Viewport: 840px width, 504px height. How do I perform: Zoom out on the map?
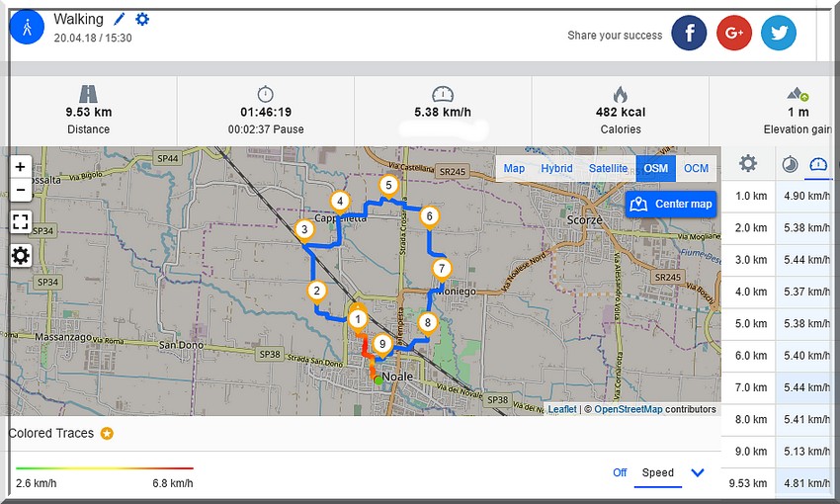pos(20,189)
